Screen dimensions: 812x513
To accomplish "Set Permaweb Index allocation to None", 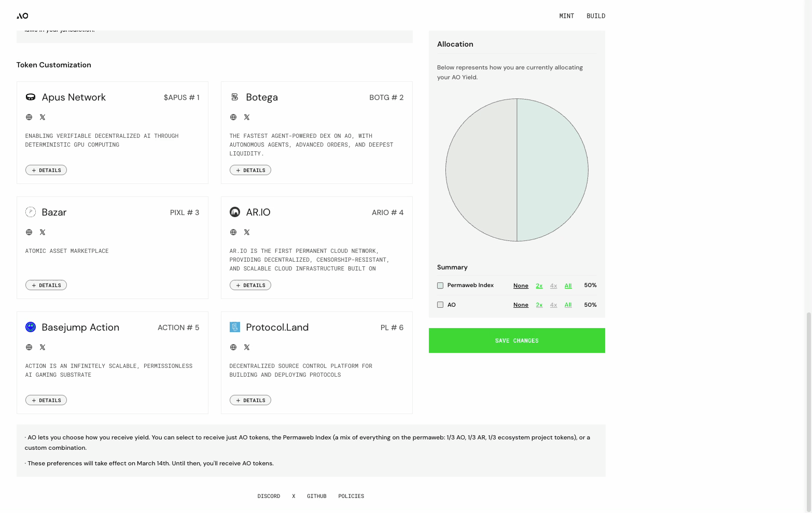I will 521,286.
